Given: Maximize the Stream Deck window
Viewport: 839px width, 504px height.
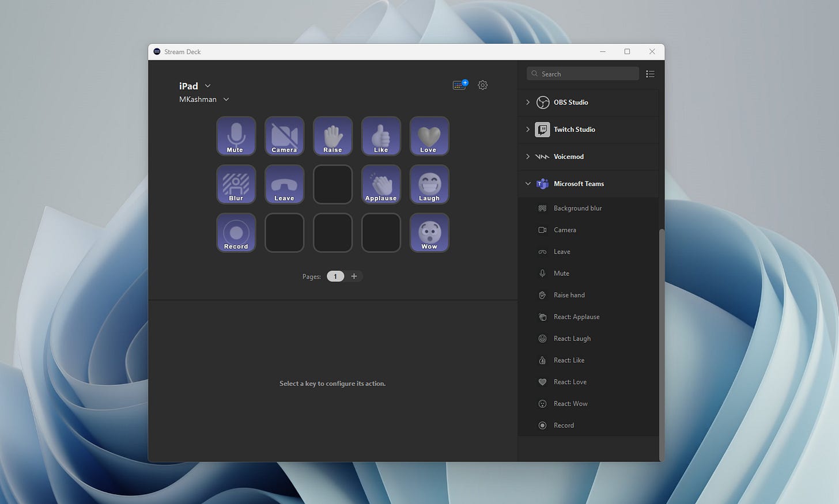Looking at the screenshot, I should click(627, 52).
